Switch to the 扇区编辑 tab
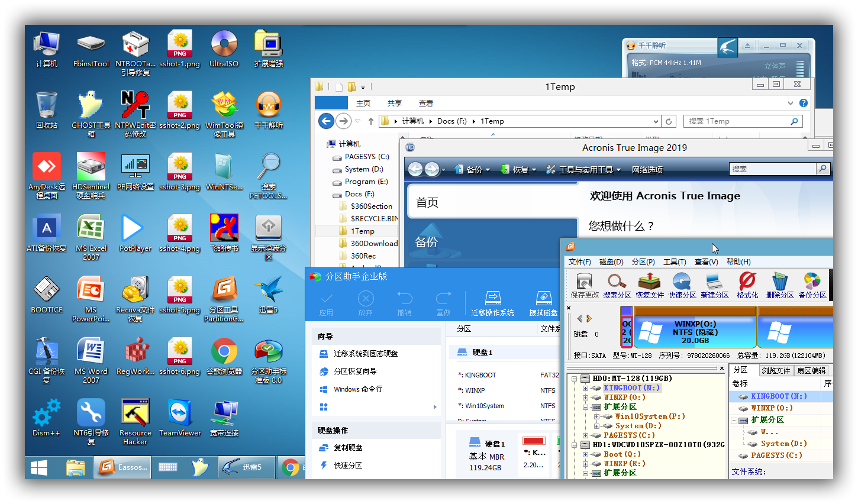The width and height of the screenshot is (858, 504). click(x=811, y=370)
